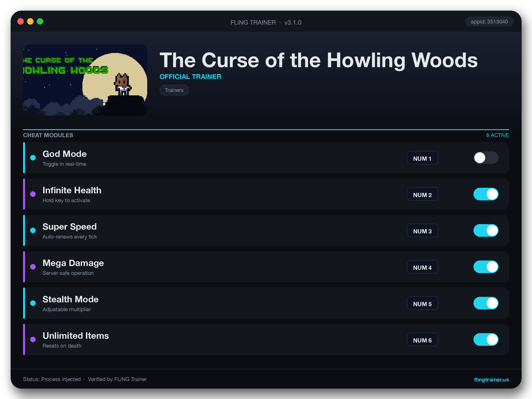Click the 'Adjustable multiplier' description
The image size is (532, 399).
67,309
